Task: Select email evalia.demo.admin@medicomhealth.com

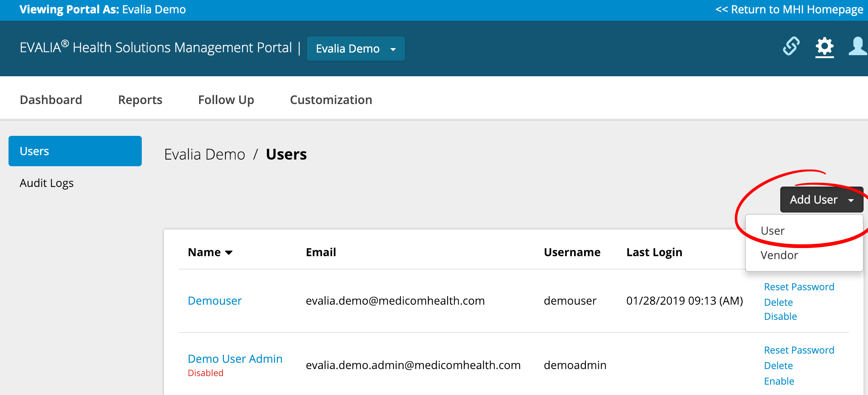Action: click(x=413, y=365)
